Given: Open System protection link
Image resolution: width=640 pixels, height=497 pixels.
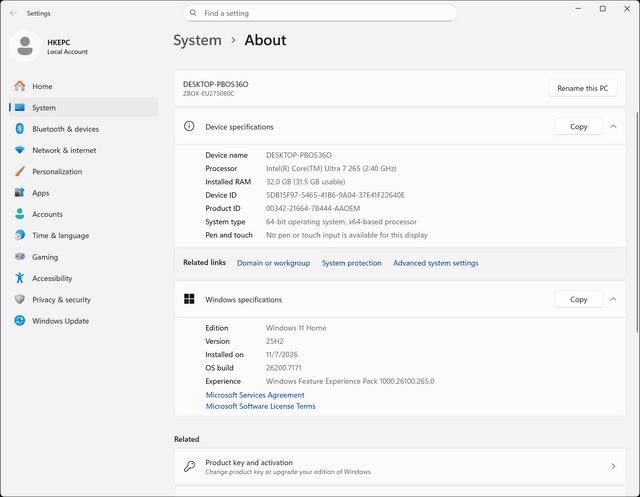Looking at the screenshot, I should [351, 263].
